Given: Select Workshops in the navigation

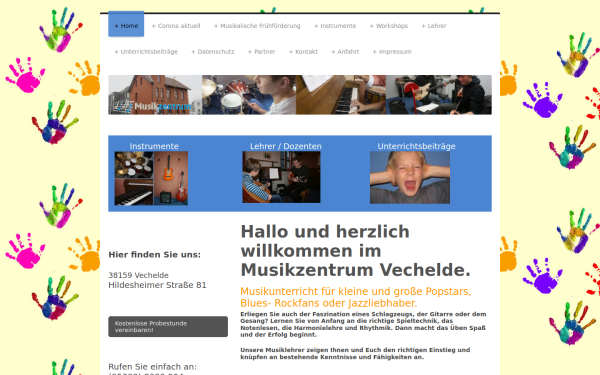Looking at the screenshot, I should [x=389, y=26].
